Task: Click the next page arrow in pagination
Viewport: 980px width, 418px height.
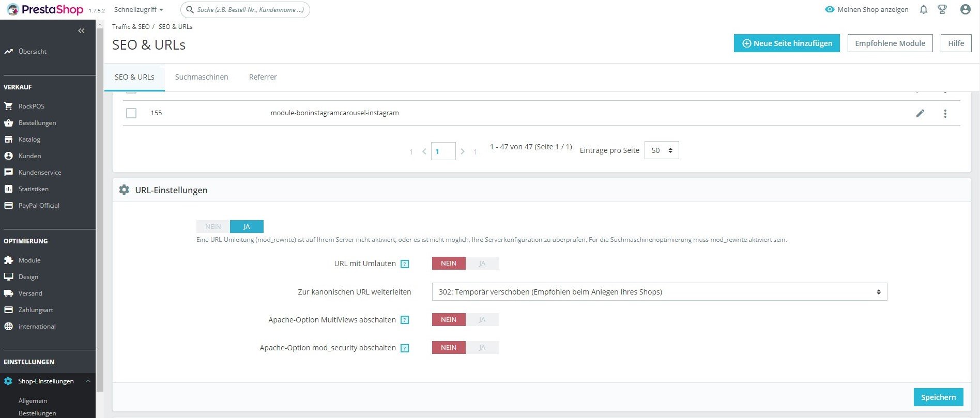Action: [x=463, y=151]
